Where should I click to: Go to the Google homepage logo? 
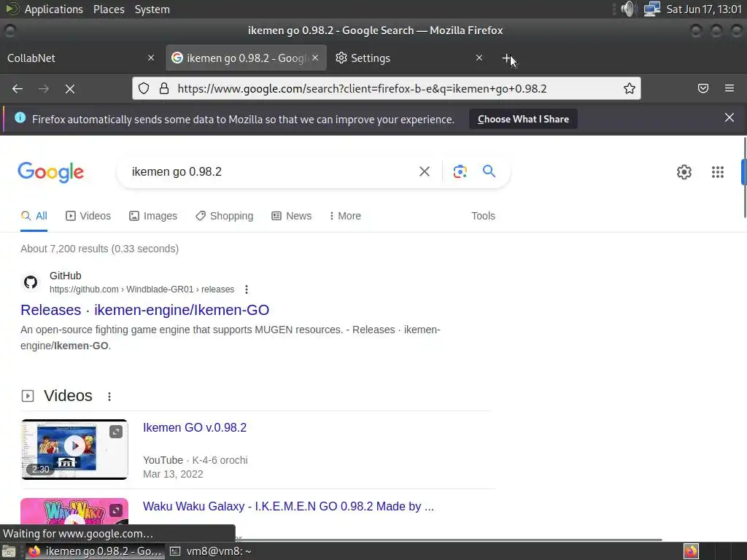click(x=51, y=172)
